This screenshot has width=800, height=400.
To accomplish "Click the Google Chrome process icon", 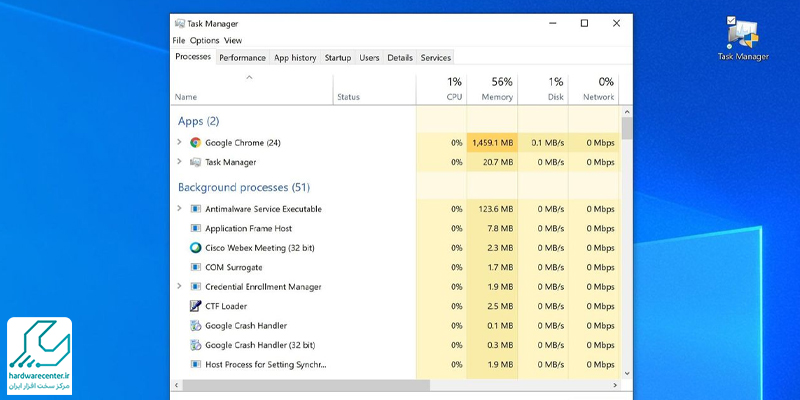I will click(x=195, y=143).
